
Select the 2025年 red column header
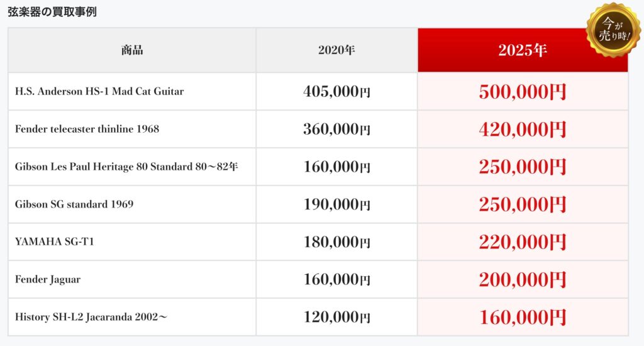[x=523, y=50]
